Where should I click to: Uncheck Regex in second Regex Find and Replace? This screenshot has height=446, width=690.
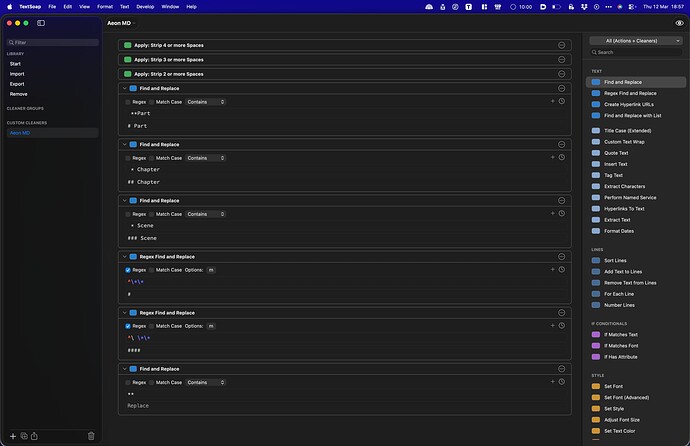click(x=128, y=326)
